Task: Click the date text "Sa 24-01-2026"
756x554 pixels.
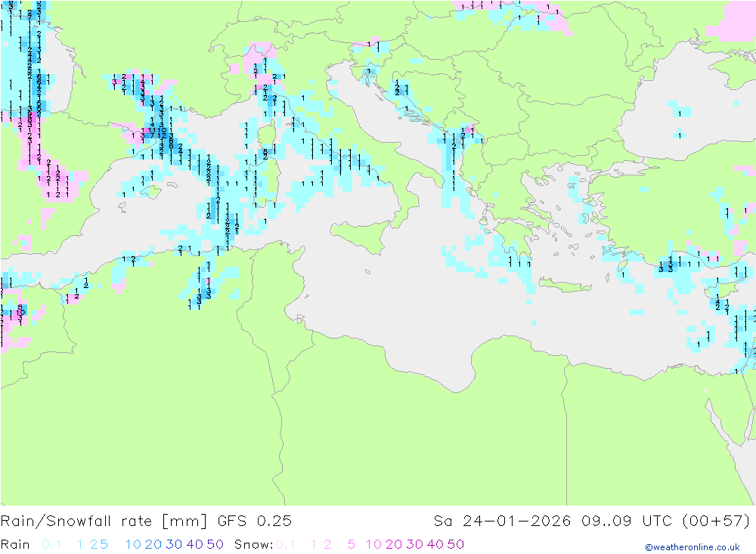Action: (503, 522)
